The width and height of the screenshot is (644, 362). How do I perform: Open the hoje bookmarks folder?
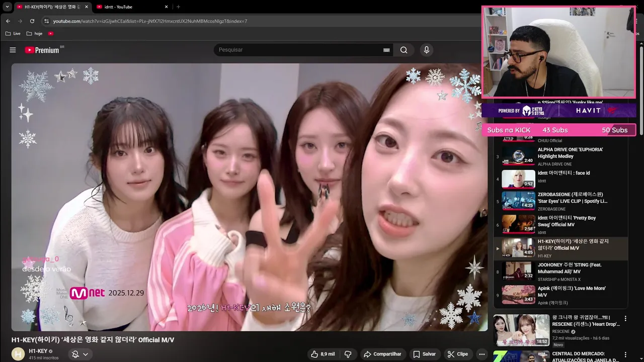(x=34, y=33)
